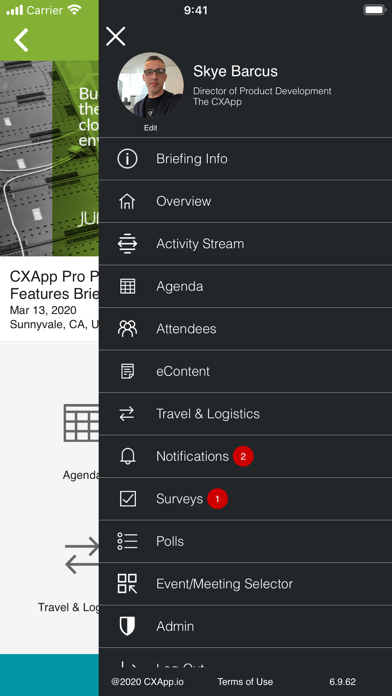392x696 pixels.
Task: Open Event/Meeting Selector menu item
Action: (x=245, y=584)
